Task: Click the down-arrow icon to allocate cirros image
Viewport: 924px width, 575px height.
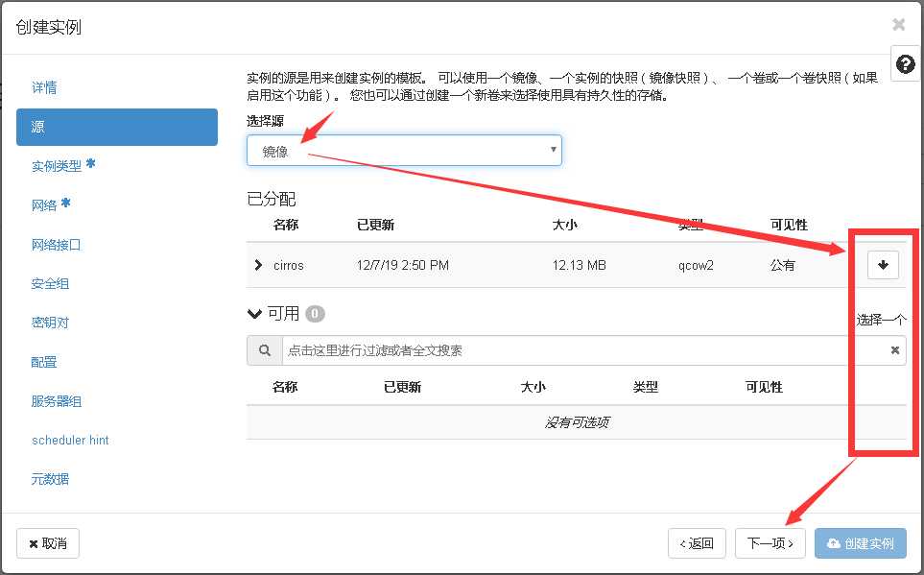Action: pos(881,265)
